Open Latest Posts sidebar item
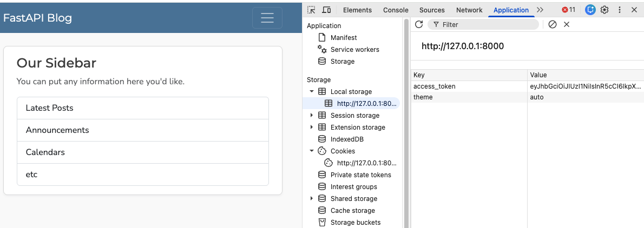The height and width of the screenshot is (228, 644). 143,108
